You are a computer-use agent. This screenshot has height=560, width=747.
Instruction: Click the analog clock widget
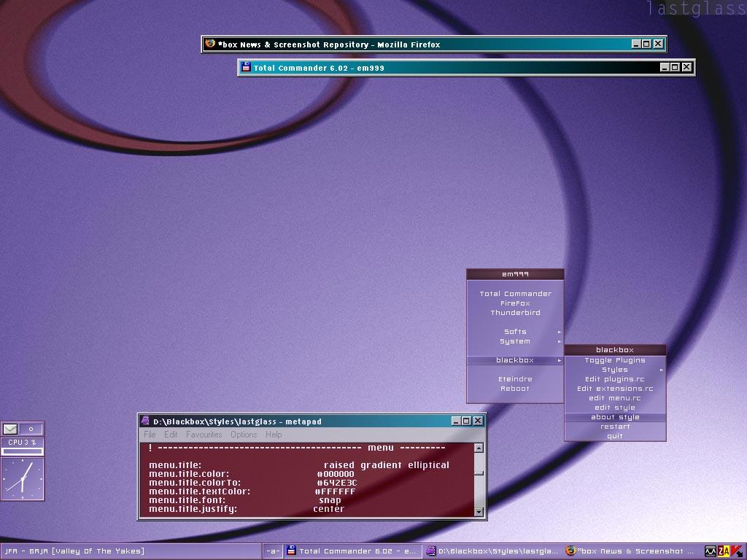(23, 479)
